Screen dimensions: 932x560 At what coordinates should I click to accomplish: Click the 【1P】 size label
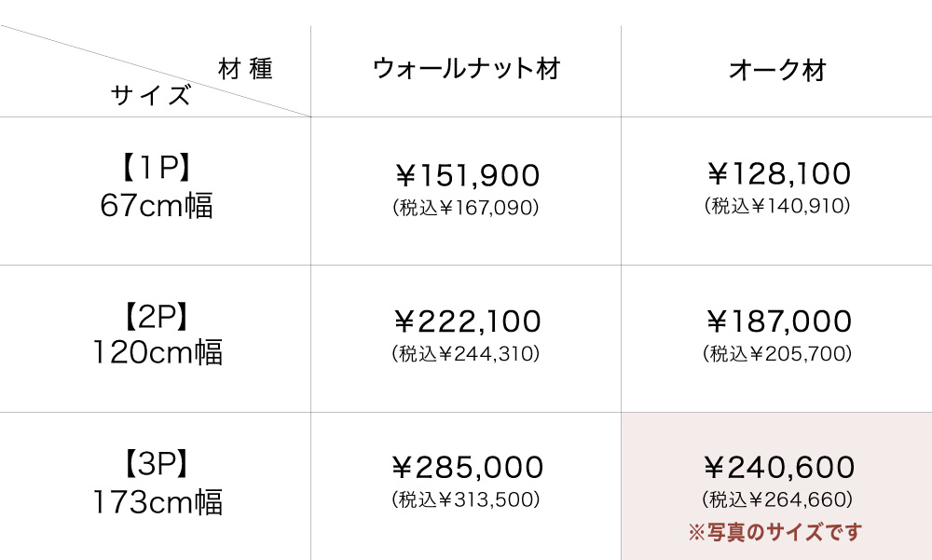pyautogui.click(x=156, y=168)
